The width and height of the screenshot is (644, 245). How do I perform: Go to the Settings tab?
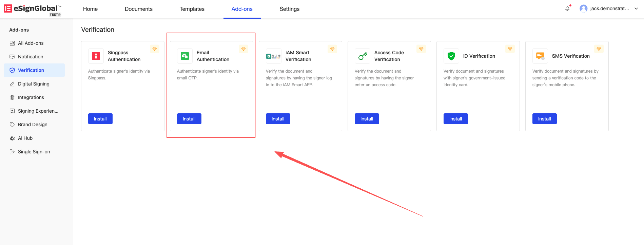point(289,9)
